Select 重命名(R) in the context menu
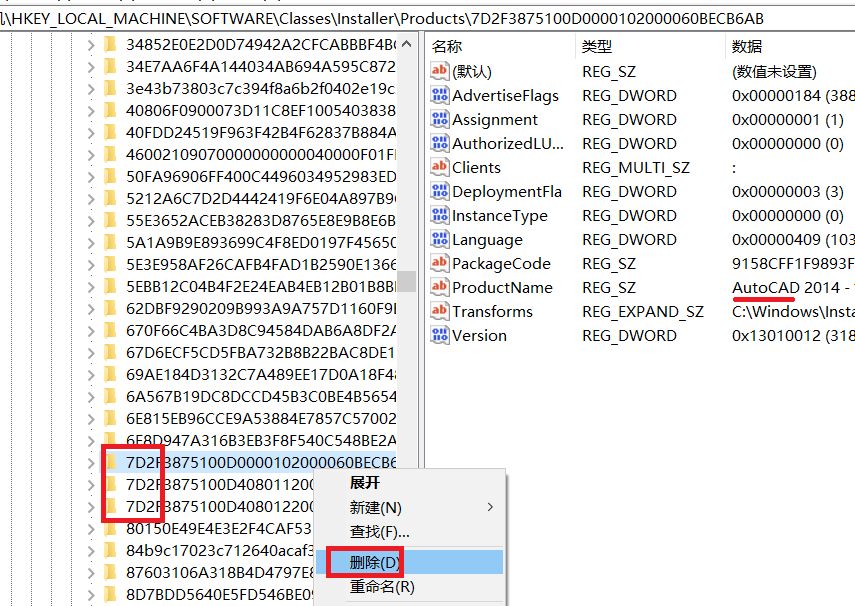The image size is (855, 606). 381,587
